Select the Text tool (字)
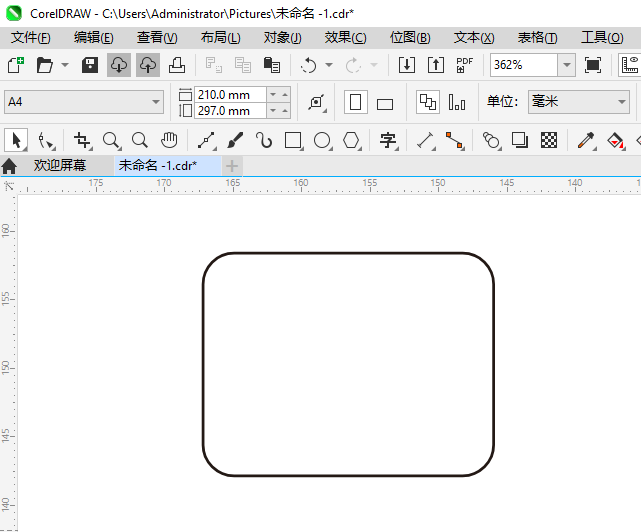 click(x=388, y=140)
